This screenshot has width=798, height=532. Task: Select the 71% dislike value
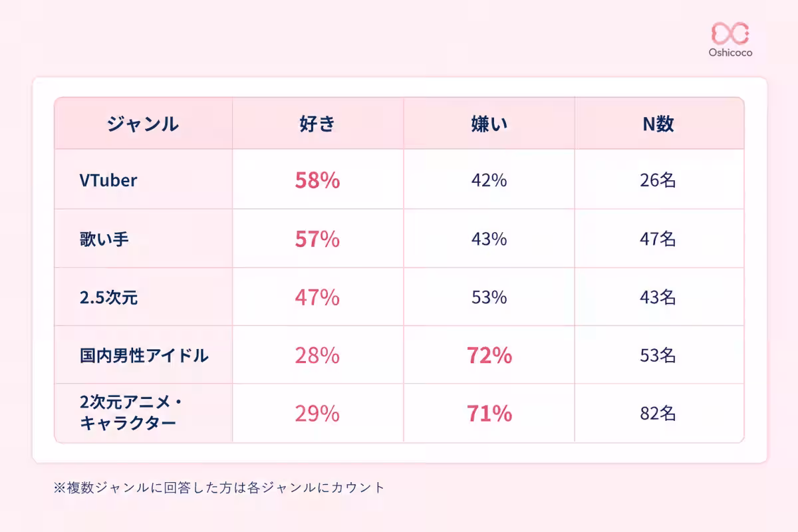coord(489,414)
